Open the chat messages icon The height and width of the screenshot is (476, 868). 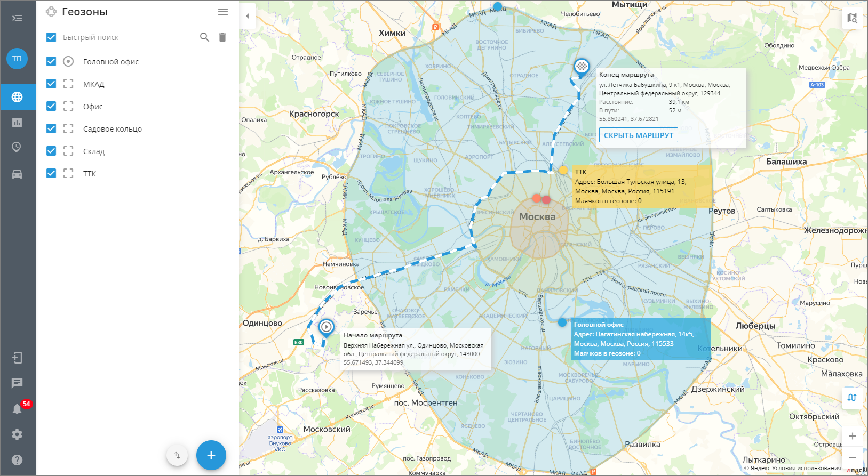(17, 383)
